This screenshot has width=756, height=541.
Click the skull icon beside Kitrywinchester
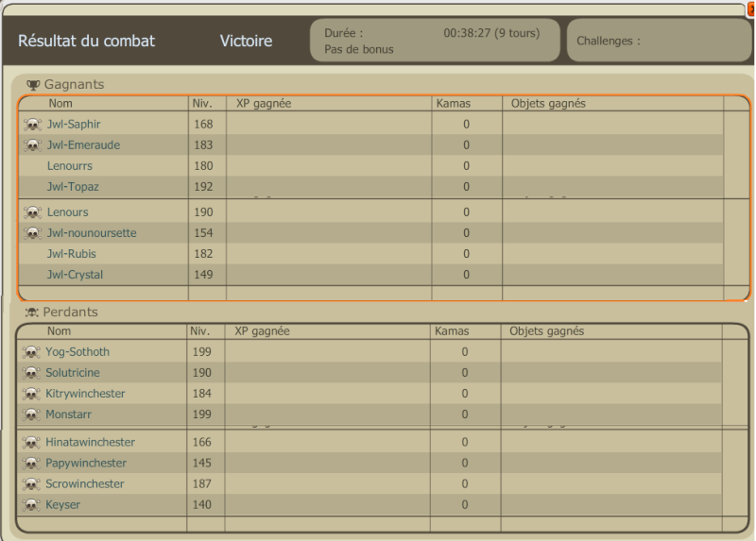(x=31, y=394)
